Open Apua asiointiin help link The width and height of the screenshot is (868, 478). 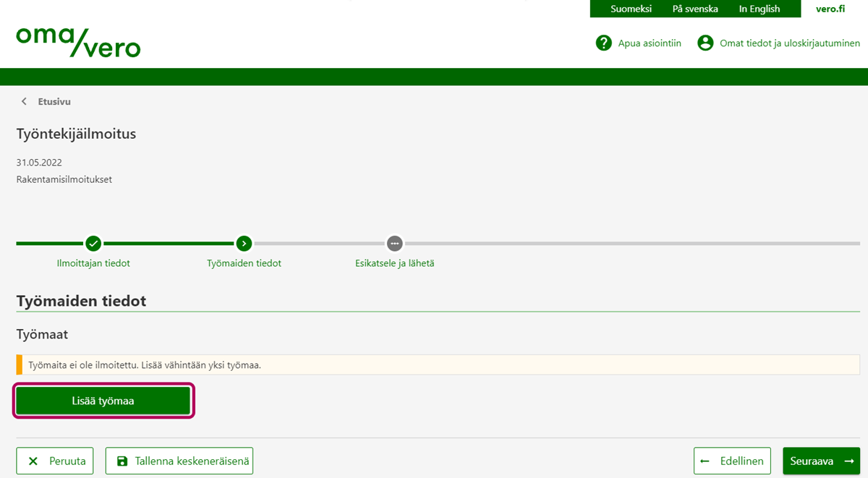[x=649, y=43]
